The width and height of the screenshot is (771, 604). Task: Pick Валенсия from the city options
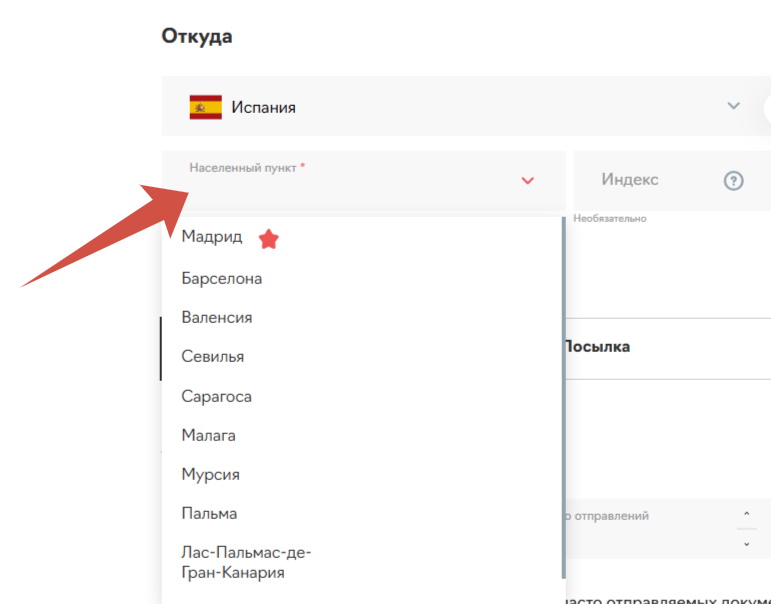[216, 317]
